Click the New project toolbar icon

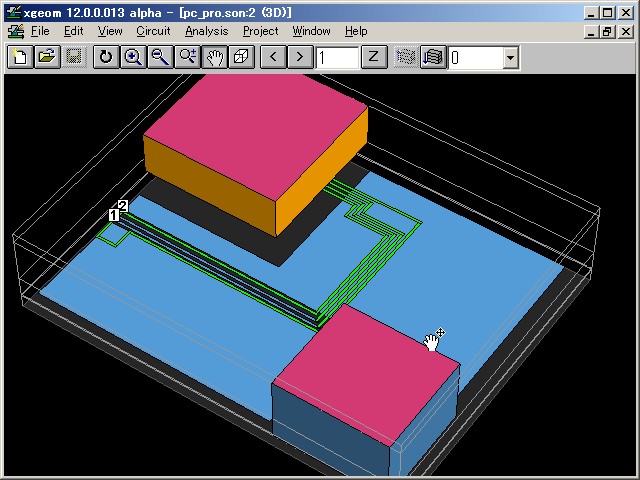(20, 57)
